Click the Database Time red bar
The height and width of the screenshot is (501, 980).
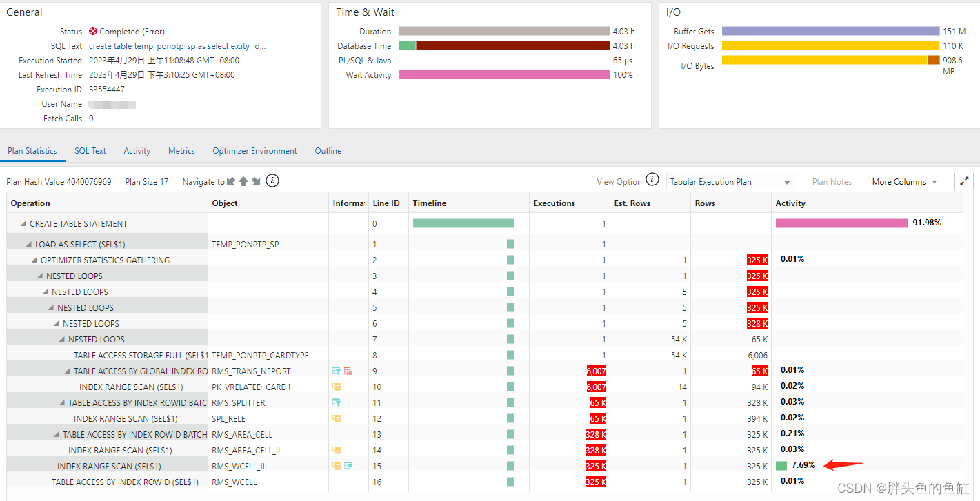coord(512,45)
